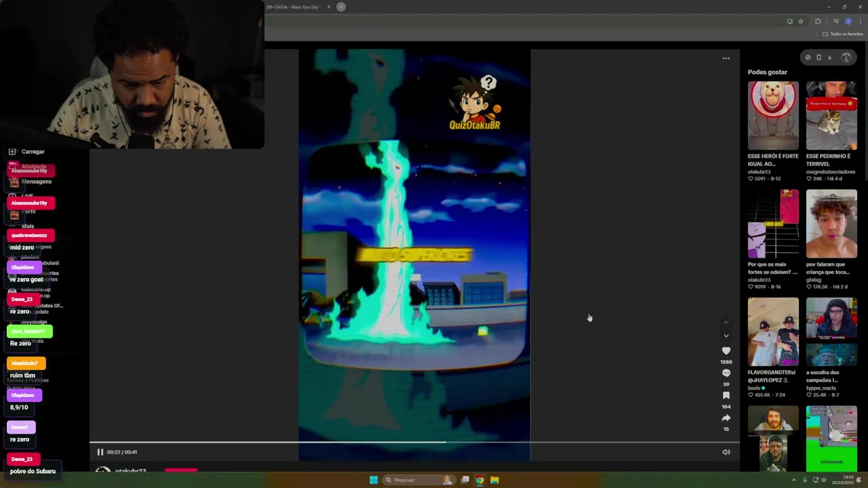Image resolution: width=868 pixels, height=488 pixels.
Task: Open the Chrome extensions puzzle icon
Action: point(818,21)
